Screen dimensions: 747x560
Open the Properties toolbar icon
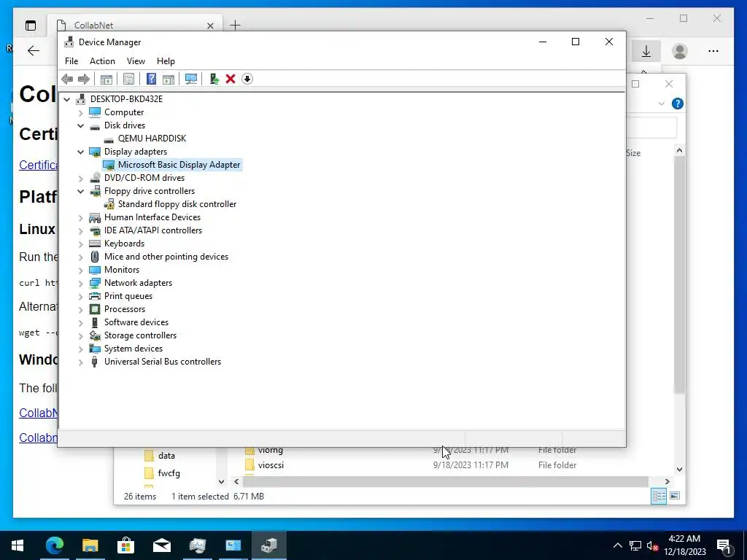(x=128, y=79)
